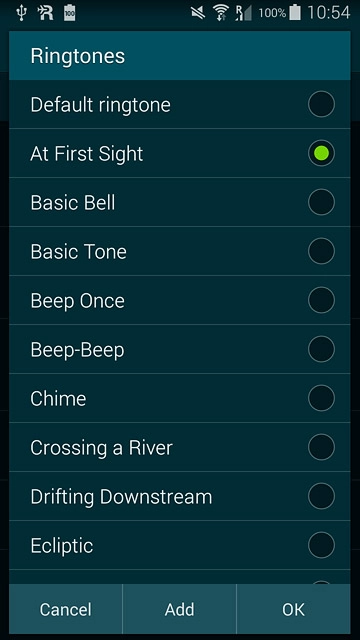The width and height of the screenshot is (360, 640).
Task: Tap the USB connection status icon
Action: (x=21, y=13)
